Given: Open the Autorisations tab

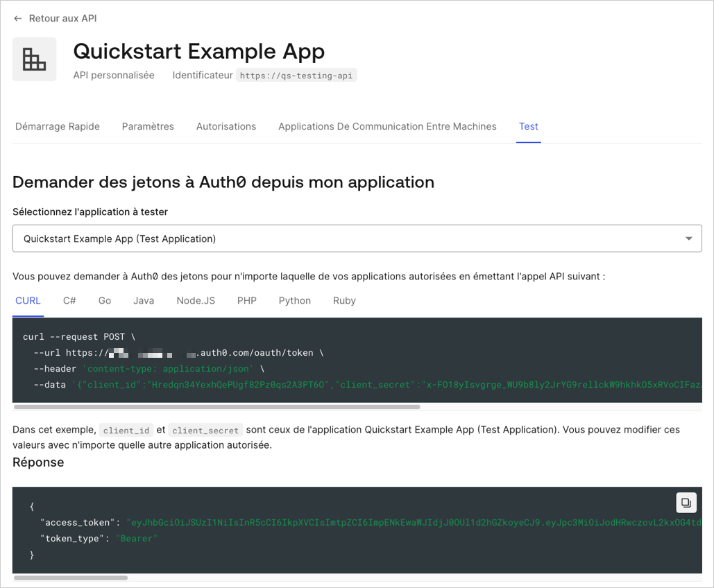Looking at the screenshot, I should click(x=226, y=126).
